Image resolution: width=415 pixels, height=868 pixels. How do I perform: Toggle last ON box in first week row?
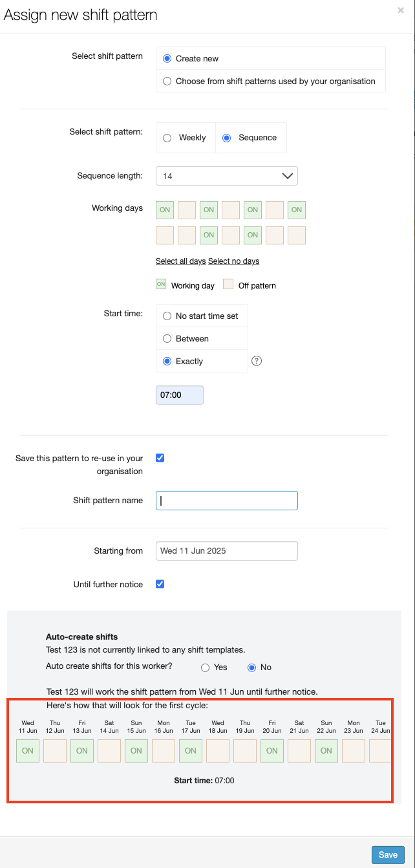pyautogui.click(x=297, y=210)
